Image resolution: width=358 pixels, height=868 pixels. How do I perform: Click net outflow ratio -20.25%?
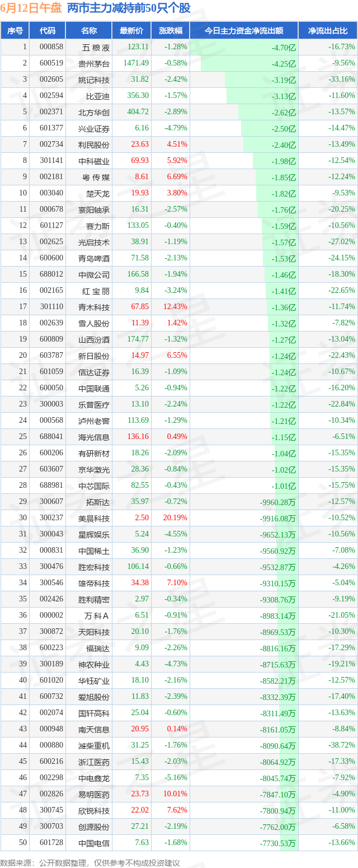(x=342, y=209)
